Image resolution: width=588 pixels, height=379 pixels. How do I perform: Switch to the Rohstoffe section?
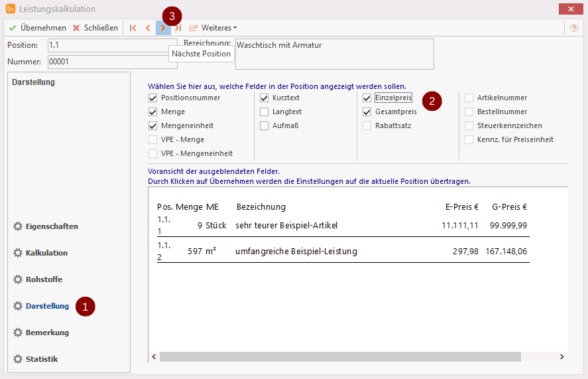pos(44,279)
